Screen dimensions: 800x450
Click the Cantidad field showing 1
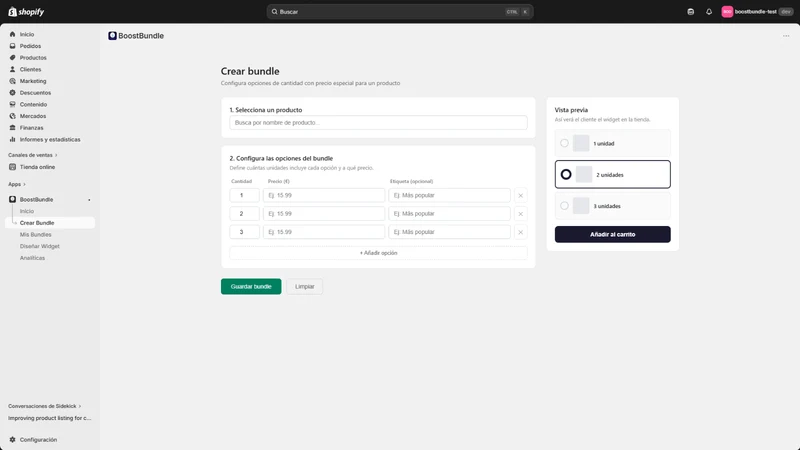coord(244,195)
